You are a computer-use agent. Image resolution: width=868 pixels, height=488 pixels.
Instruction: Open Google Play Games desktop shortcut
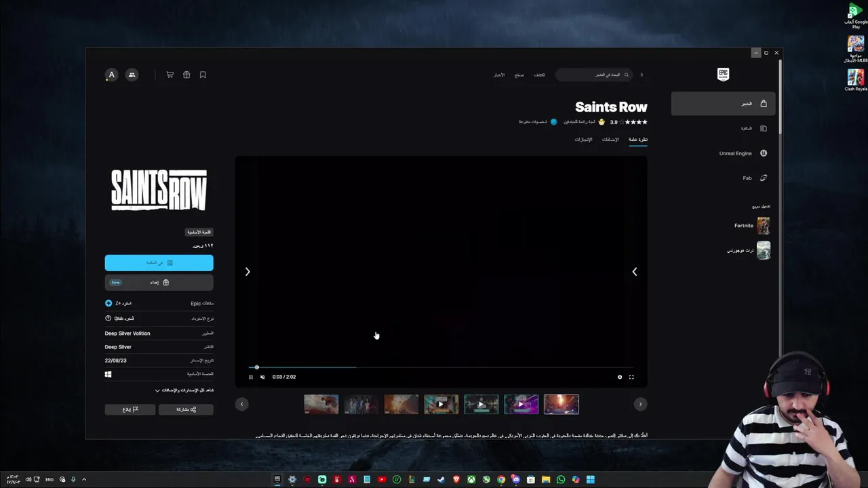point(856,16)
